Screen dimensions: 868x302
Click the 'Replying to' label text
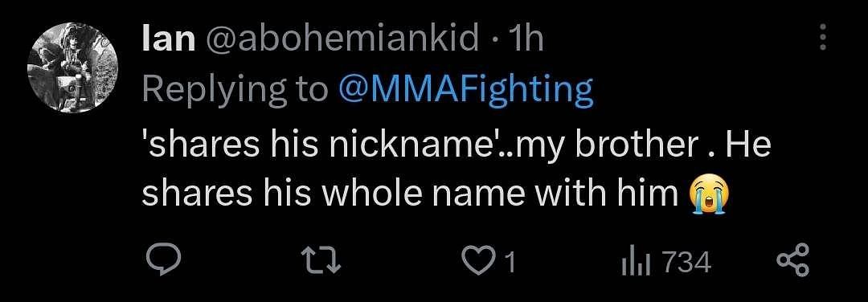pyautogui.click(x=235, y=92)
